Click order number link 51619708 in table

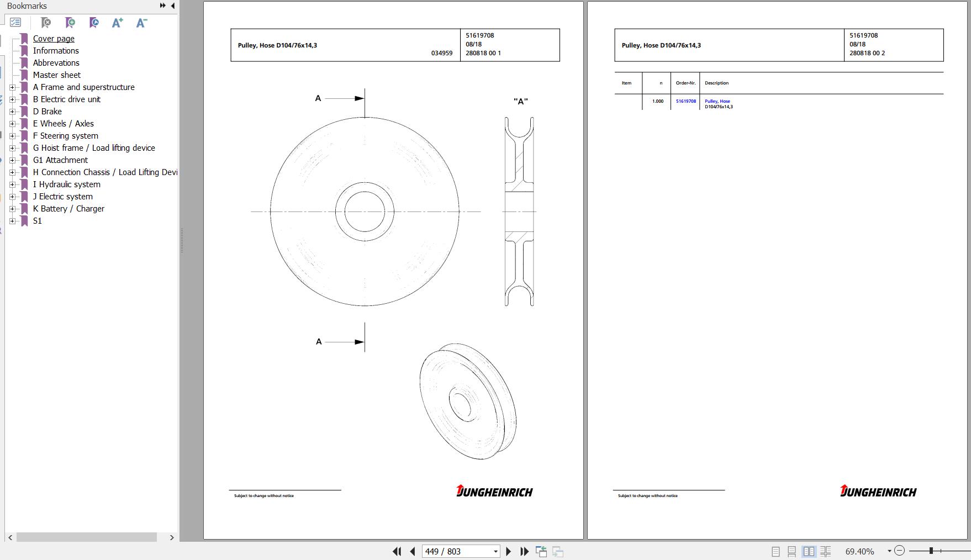(x=685, y=101)
